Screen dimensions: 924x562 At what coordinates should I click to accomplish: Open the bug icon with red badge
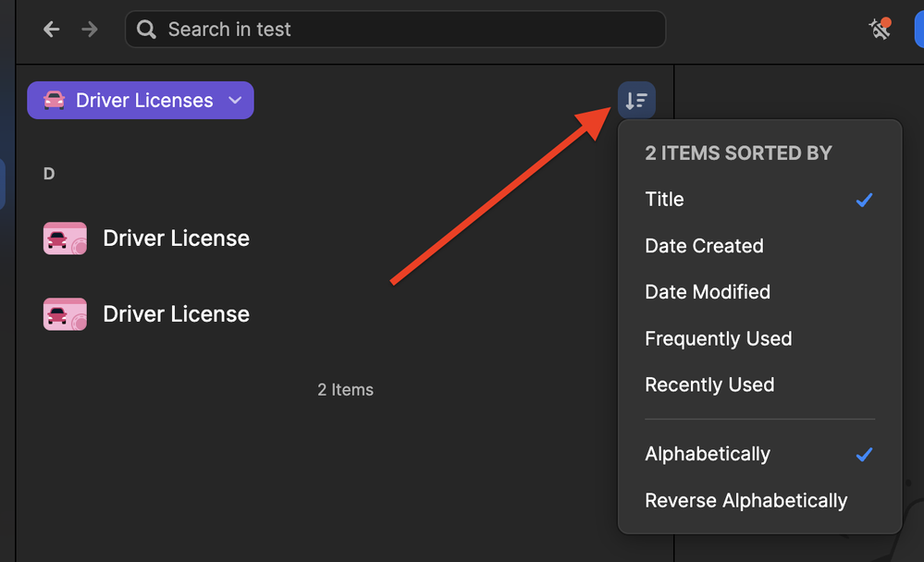880,29
